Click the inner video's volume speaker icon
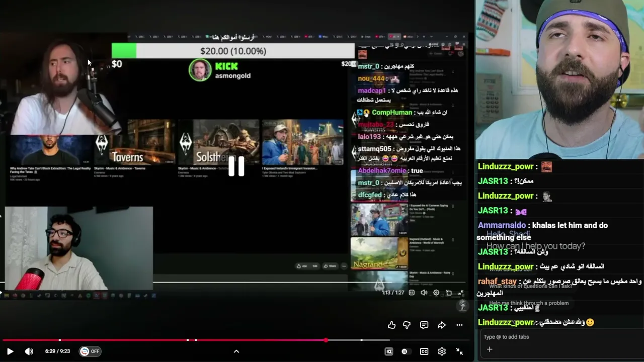The width and height of the screenshot is (644, 362). tap(424, 293)
